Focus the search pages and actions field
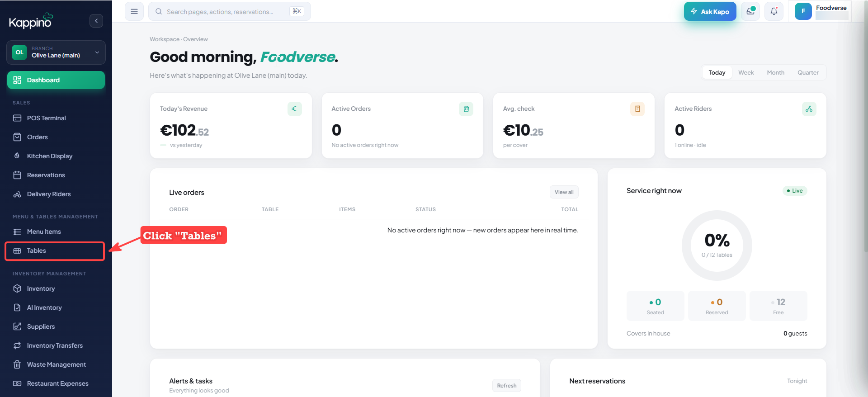The height and width of the screenshot is (397, 868). click(229, 11)
